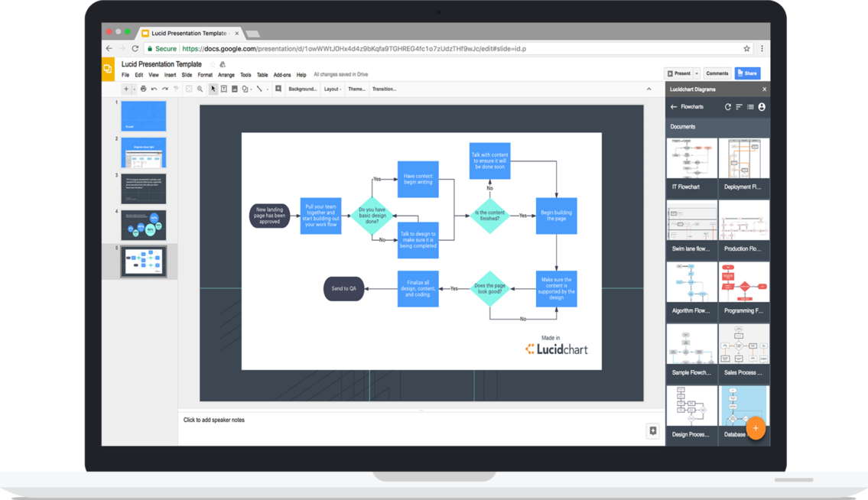The width and height of the screenshot is (868, 500).
Task: Click the Theme... toolbar button
Action: pos(356,89)
